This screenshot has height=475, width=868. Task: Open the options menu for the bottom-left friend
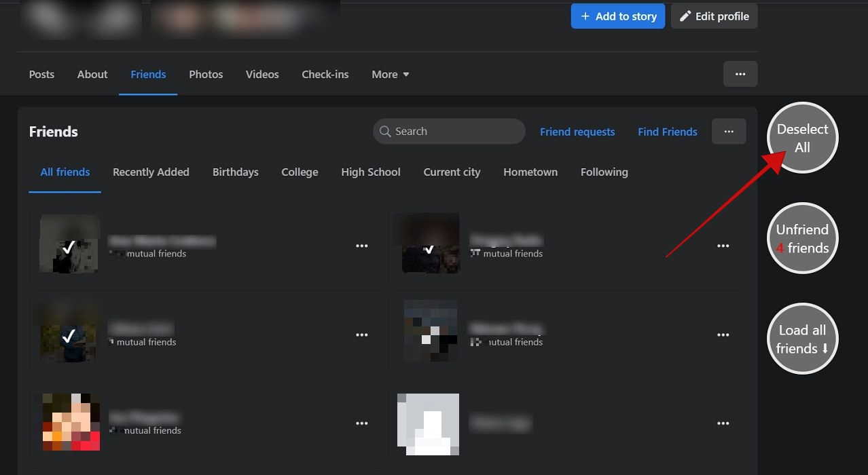point(362,423)
